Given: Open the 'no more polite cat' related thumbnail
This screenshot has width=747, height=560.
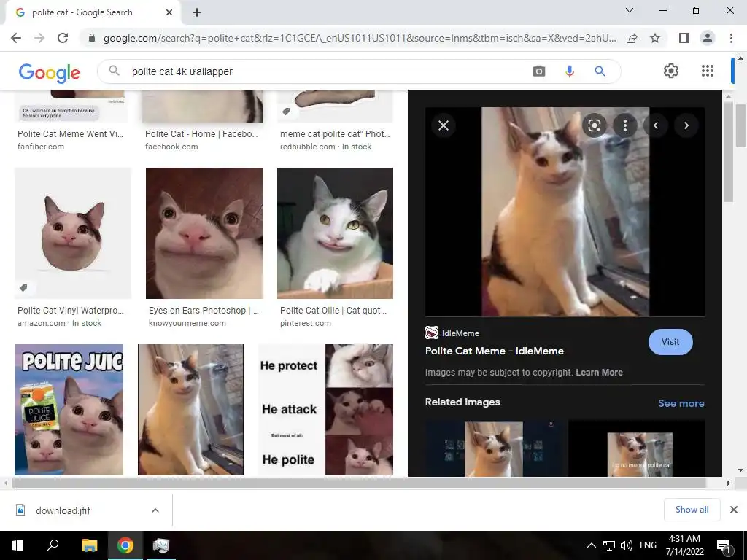Looking at the screenshot, I should pos(636,448).
